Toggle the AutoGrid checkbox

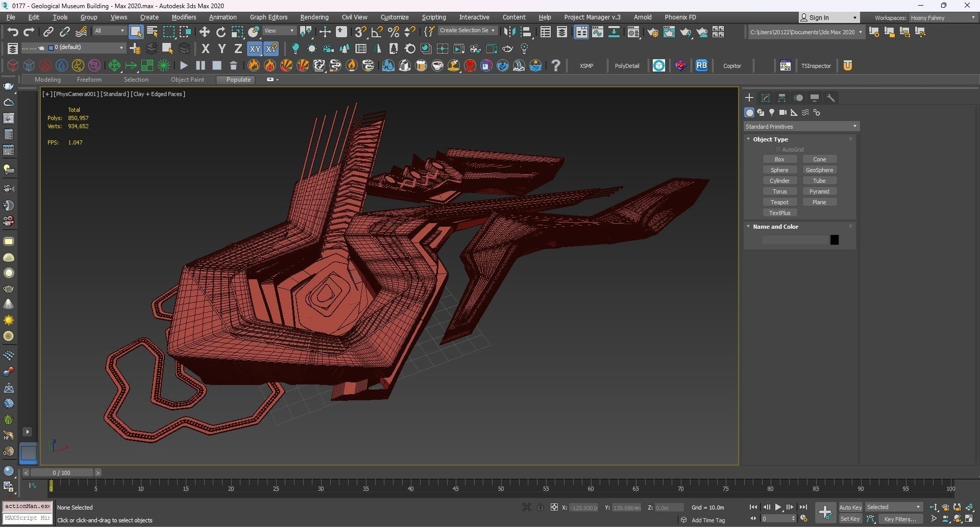pyautogui.click(x=778, y=150)
